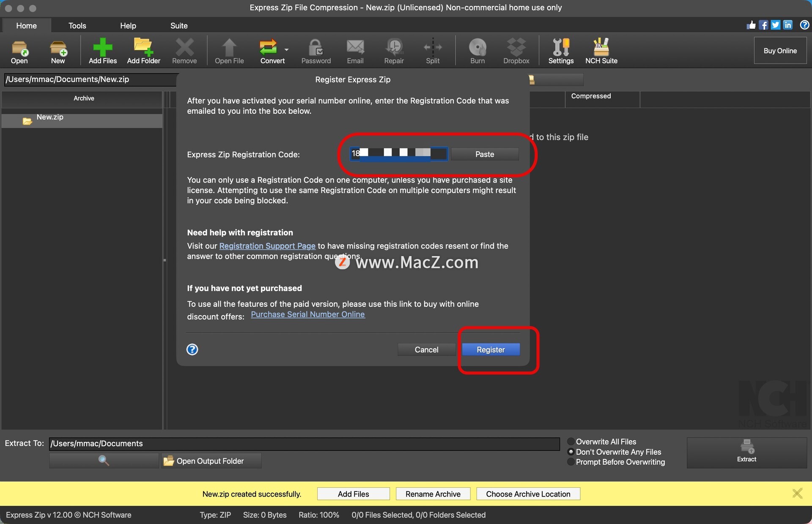Open the Tools tab
Screen dimensions: 812x524
click(x=77, y=26)
